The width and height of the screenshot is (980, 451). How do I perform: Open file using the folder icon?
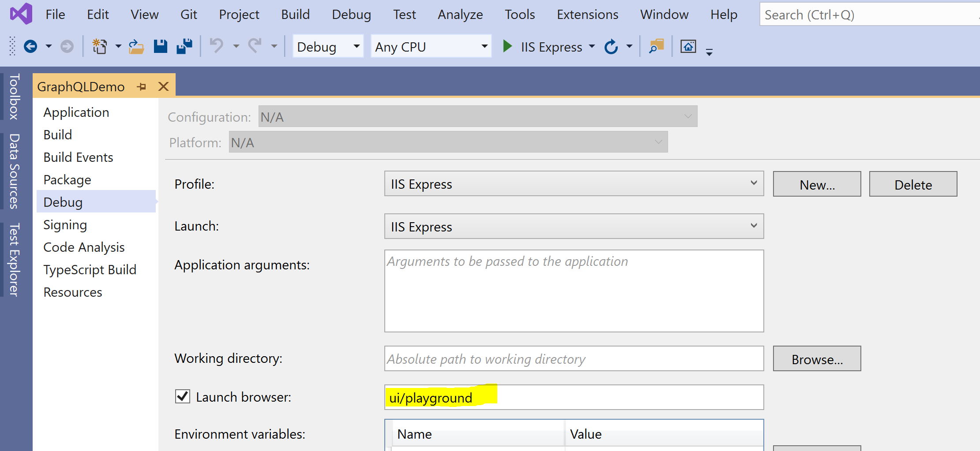pyautogui.click(x=136, y=46)
